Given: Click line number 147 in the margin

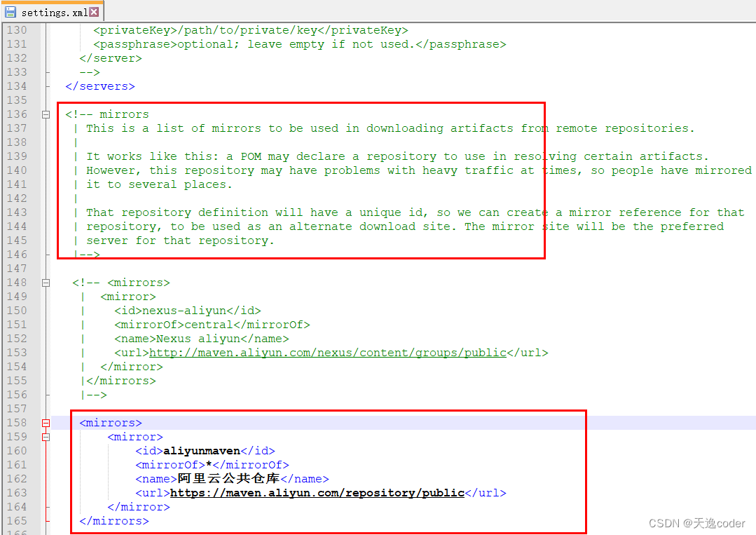Looking at the screenshot, I should [17, 269].
